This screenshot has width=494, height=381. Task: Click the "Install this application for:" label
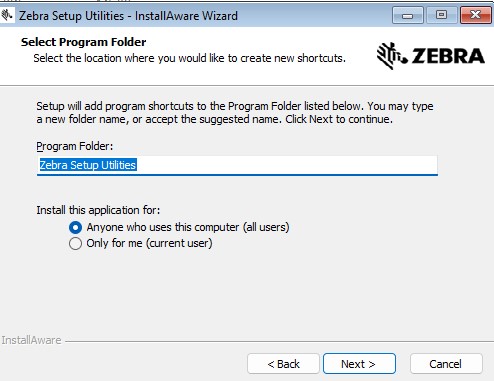tap(98, 210)
